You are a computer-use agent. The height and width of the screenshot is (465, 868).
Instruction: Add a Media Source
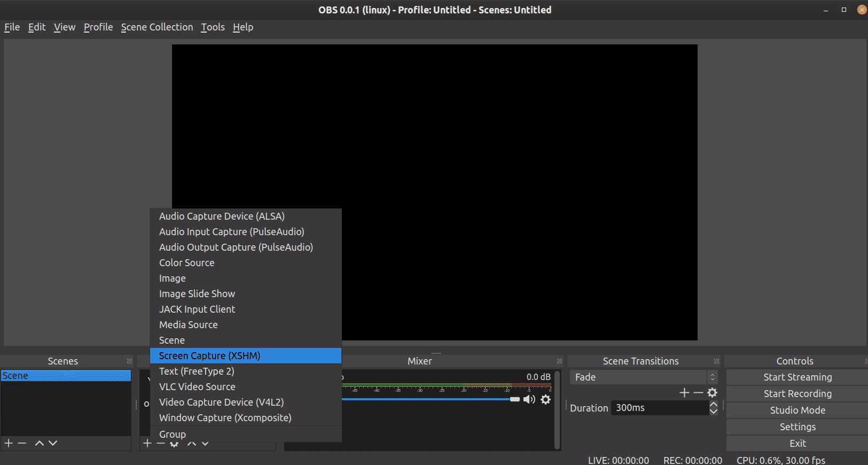pyautogui.click(x=246, y=324)
